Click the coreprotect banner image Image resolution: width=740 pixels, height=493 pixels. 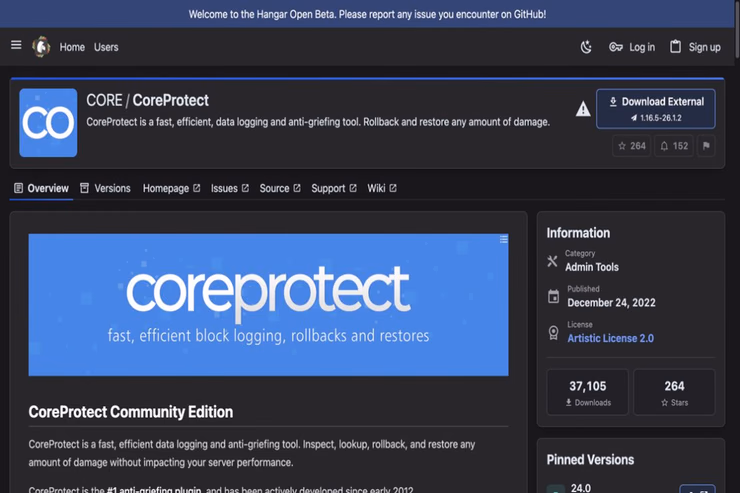268,305
